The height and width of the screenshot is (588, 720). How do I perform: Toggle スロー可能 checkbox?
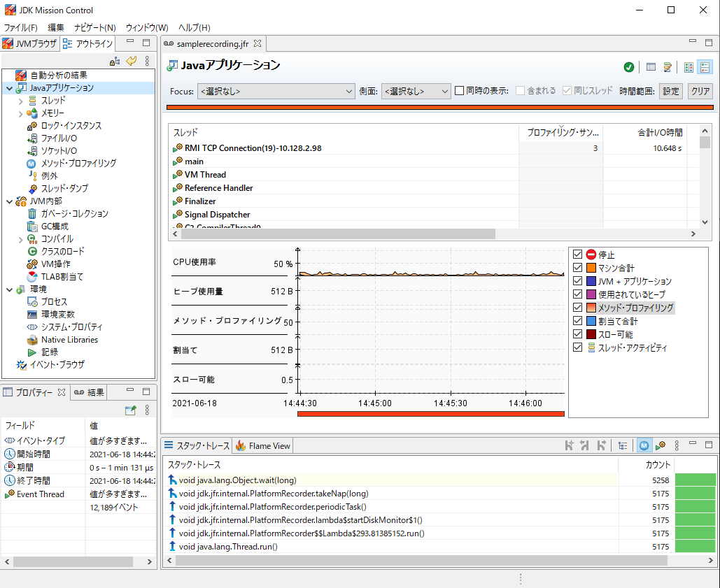point(578,334)
